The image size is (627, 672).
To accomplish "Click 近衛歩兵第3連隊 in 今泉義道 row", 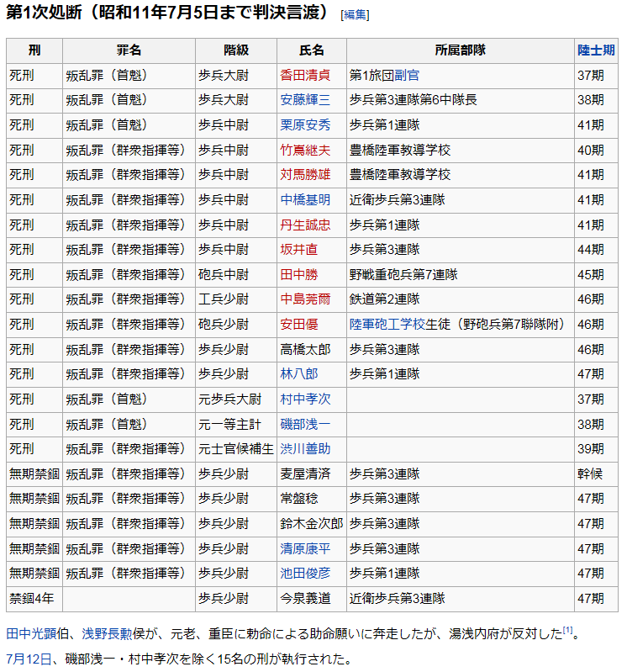I will pos(461,599).
